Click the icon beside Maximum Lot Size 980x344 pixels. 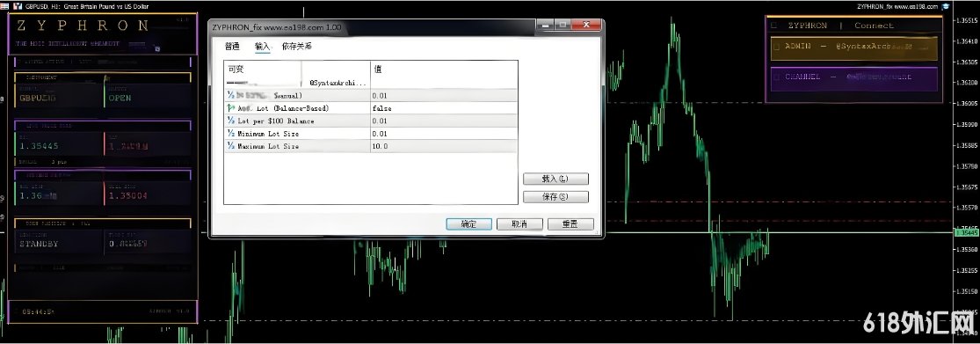click(231, 146)
